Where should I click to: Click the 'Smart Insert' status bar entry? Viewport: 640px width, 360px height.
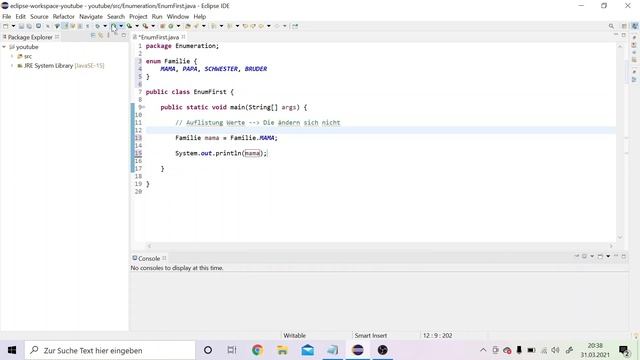point(371,336)
